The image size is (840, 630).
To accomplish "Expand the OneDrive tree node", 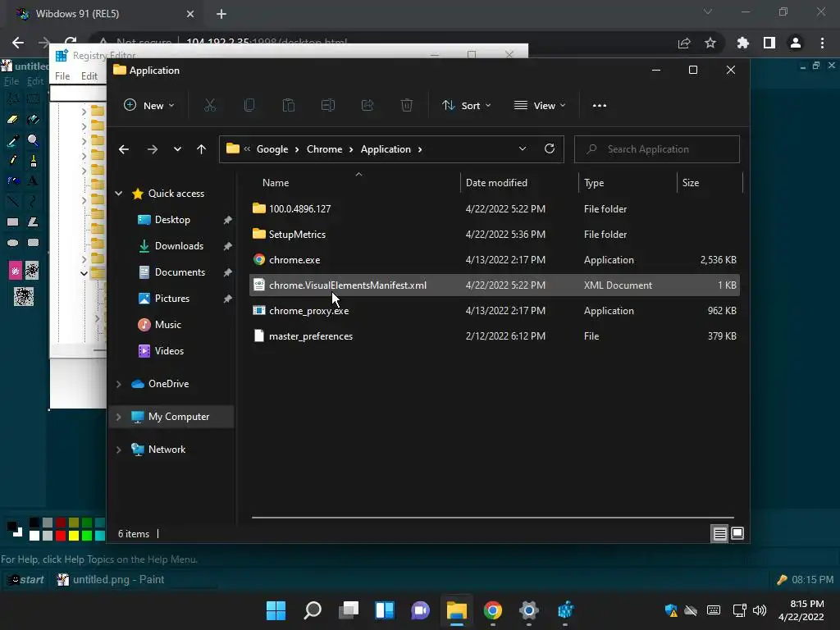I will [118, 384].
